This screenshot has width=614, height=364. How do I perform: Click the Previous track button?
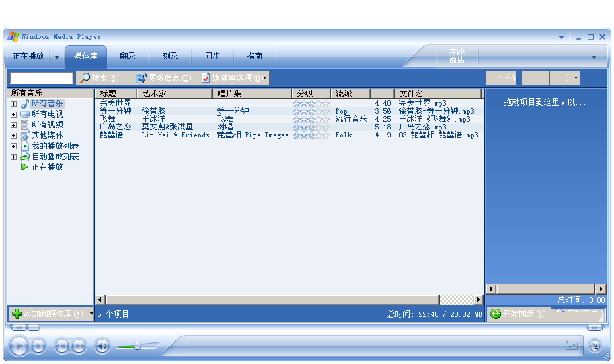(61, 346)
